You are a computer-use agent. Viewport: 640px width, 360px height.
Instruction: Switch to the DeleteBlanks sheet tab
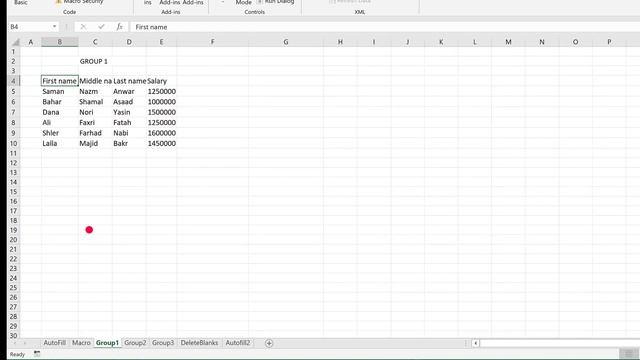[x=199, y=343]
